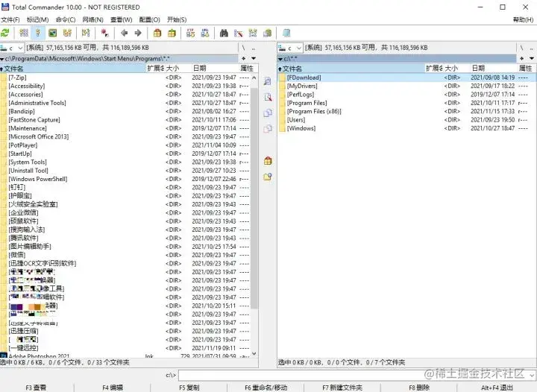Open the 帮助(H) menu
Screen dimensions: 537x392
click(x=523, y=20)
